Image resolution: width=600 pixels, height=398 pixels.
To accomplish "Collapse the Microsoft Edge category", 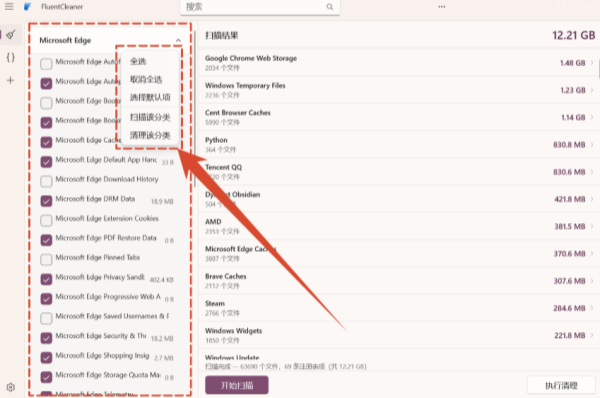I will 178,40.
